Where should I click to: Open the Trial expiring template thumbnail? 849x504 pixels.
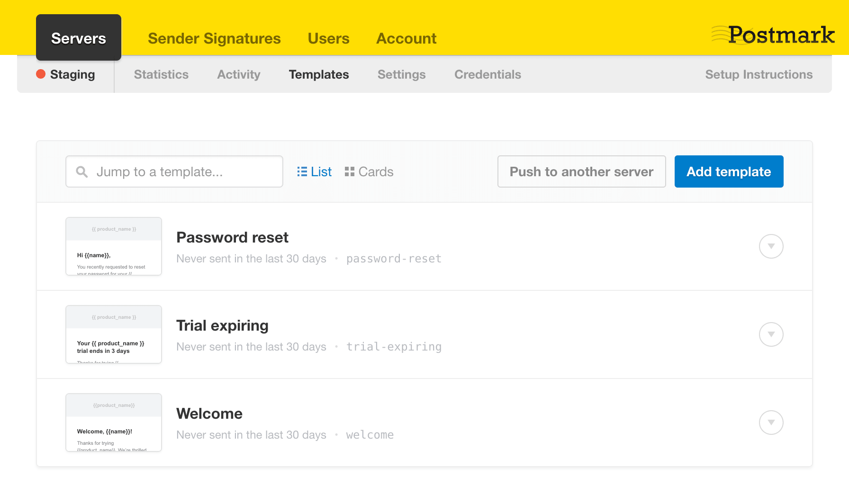113,334
